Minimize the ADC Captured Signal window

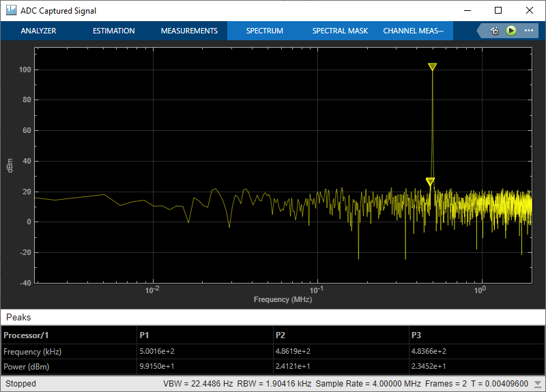pos(468,10)
